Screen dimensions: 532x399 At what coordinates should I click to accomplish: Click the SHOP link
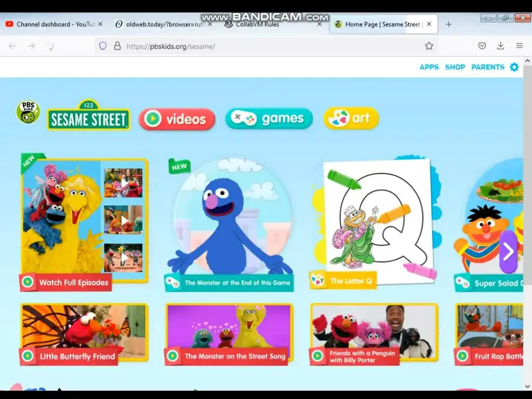click(x=455, y=67)
